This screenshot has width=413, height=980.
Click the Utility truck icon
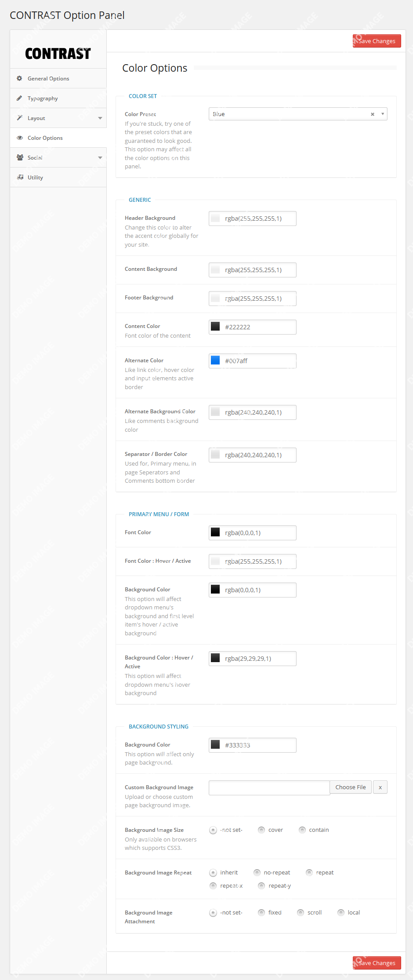click(20, 177)
